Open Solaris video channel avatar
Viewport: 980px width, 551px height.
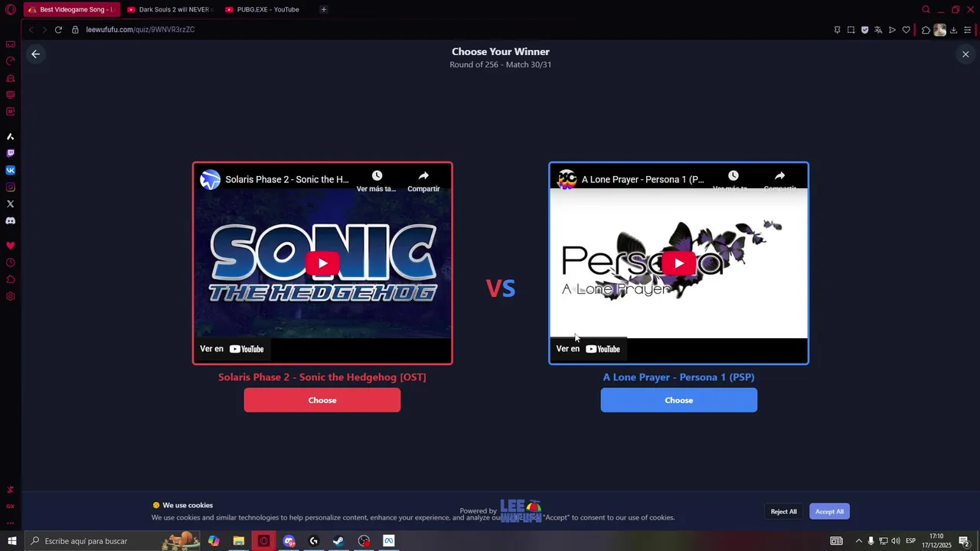tap(211, 180)
